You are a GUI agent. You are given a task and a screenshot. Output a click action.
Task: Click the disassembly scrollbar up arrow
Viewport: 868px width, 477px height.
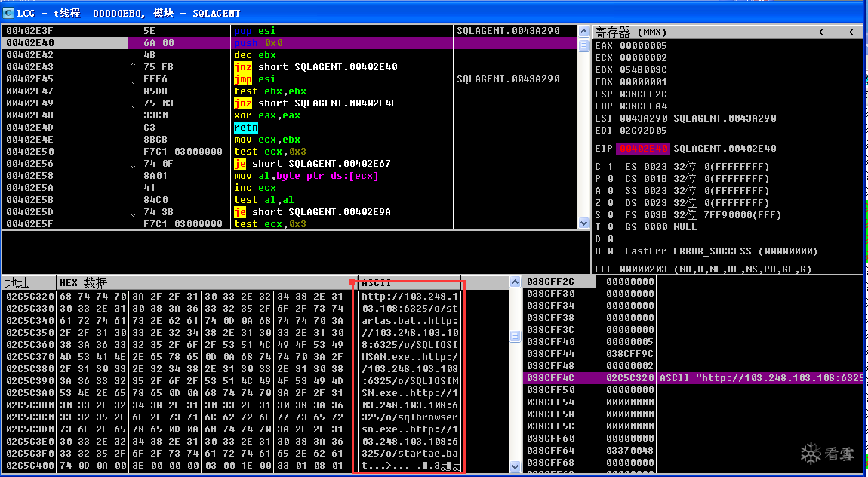coord(583,31)
